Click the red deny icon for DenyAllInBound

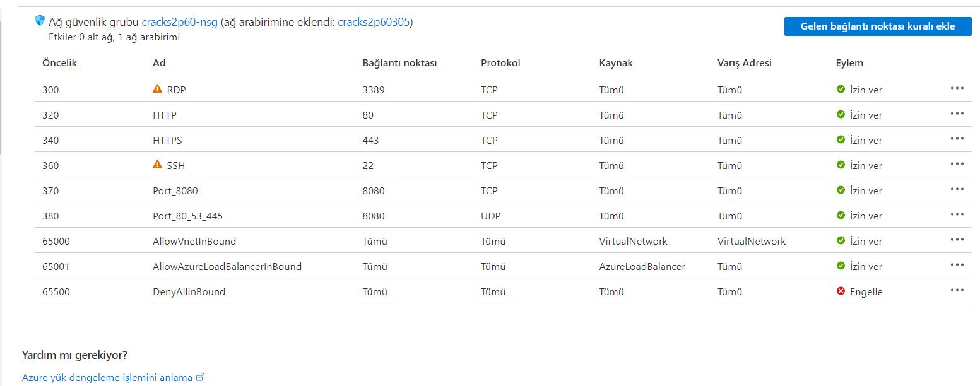(x=841, y=291)
